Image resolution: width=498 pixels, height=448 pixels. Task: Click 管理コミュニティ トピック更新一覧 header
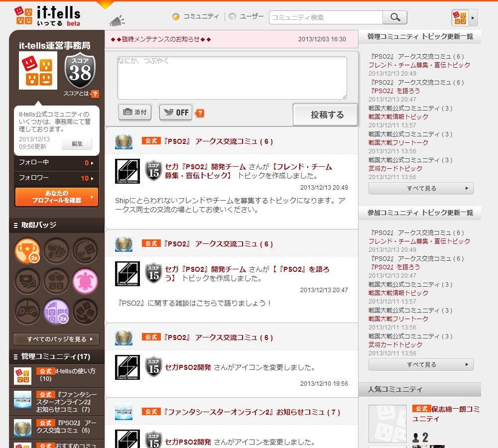419,37
